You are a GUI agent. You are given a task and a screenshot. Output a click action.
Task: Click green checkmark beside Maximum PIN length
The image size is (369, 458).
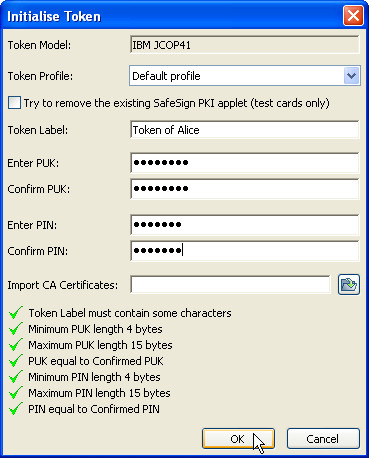[x=16, y=393]
